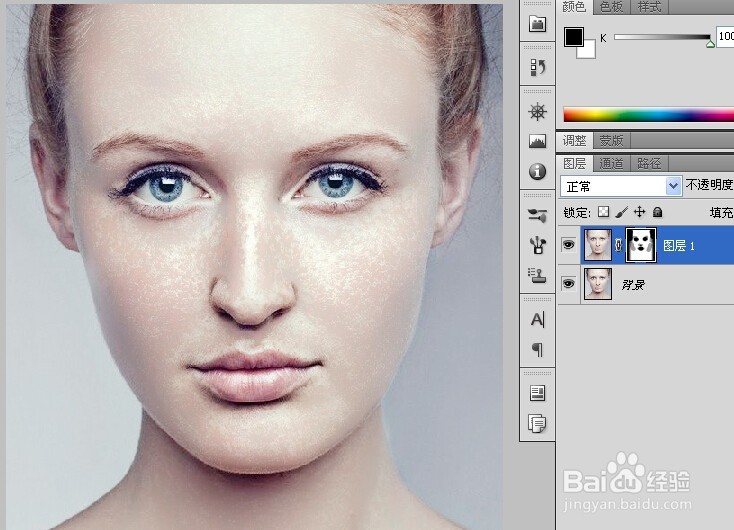Select the 图层 1 image thumbnail
The image size is (734, 530).
598,244
